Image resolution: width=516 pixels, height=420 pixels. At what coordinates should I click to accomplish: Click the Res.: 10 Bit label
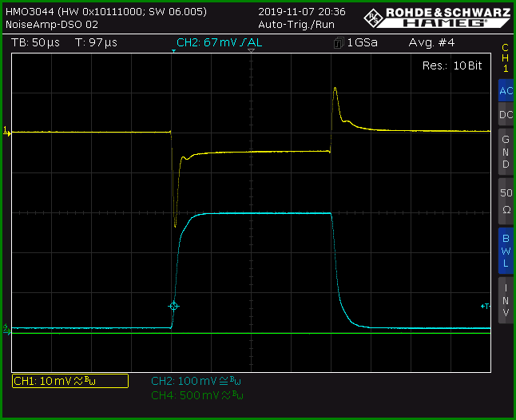(452, 65)
